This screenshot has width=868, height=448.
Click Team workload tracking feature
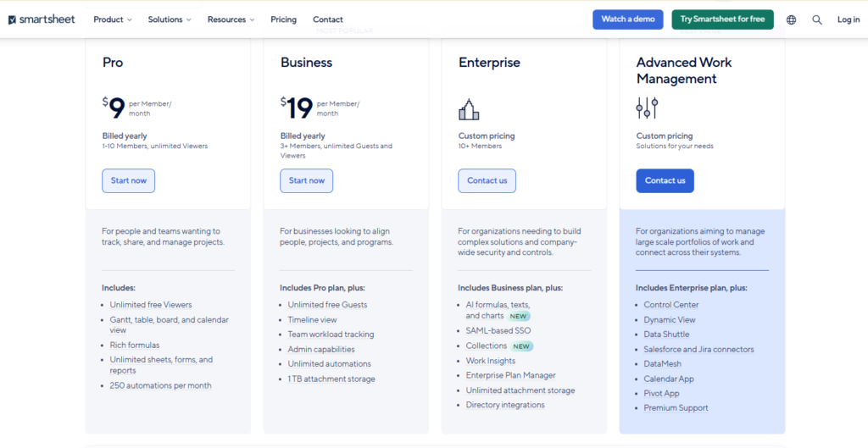pyautogui.click(x=331, y=335)
